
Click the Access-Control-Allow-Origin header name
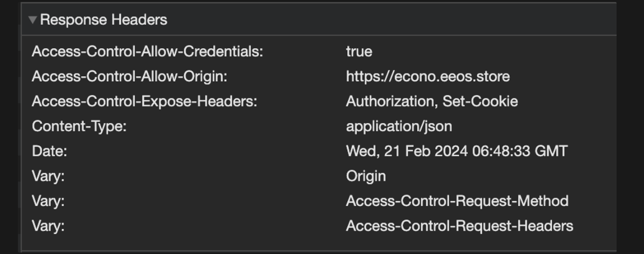(x=130, y=77)
